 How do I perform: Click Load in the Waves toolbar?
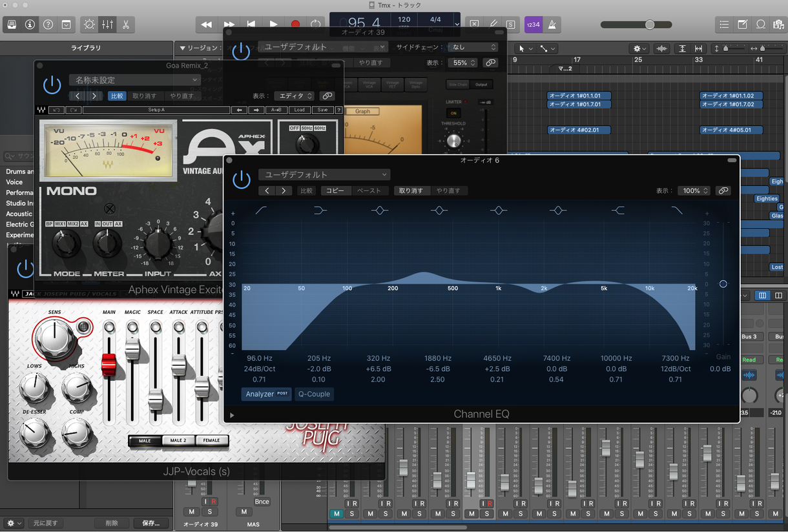point(299,110)
